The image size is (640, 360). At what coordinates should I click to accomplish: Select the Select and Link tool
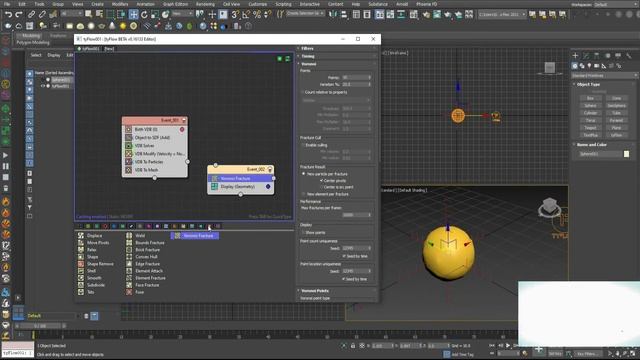click(x=31, y=14)
